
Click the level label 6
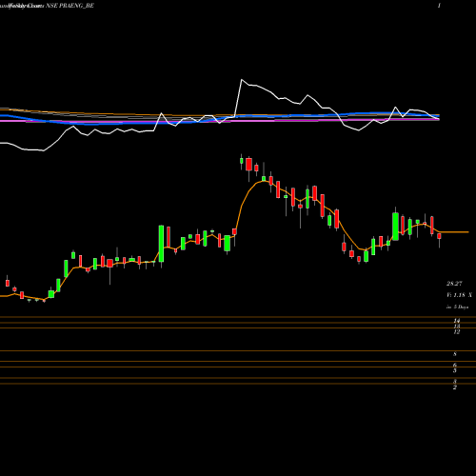(455, 365)
